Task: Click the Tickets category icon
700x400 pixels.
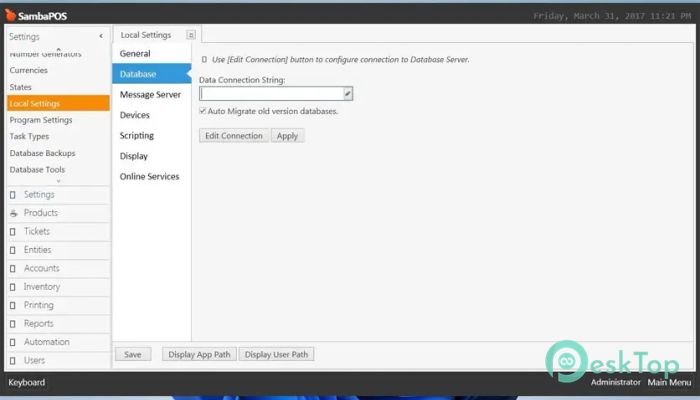Action: pos(13,232)
